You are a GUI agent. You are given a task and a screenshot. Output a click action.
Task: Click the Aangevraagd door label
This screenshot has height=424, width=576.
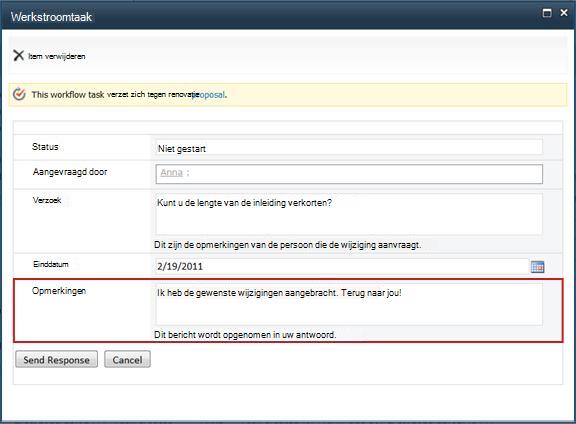click(70, 172)
